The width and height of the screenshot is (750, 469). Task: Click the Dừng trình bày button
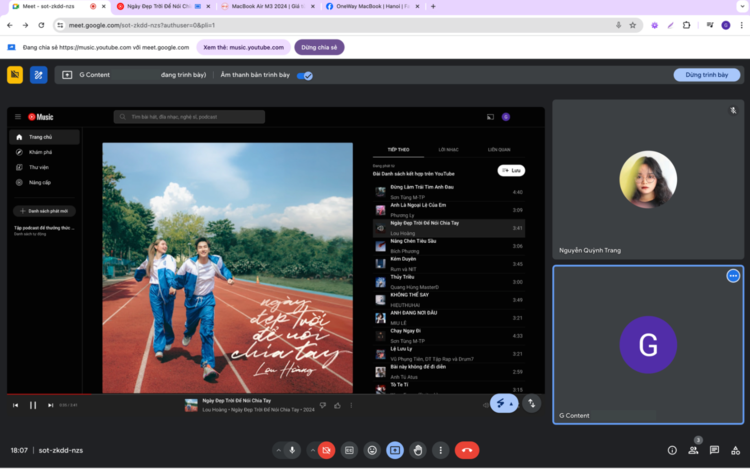point(706,75)
